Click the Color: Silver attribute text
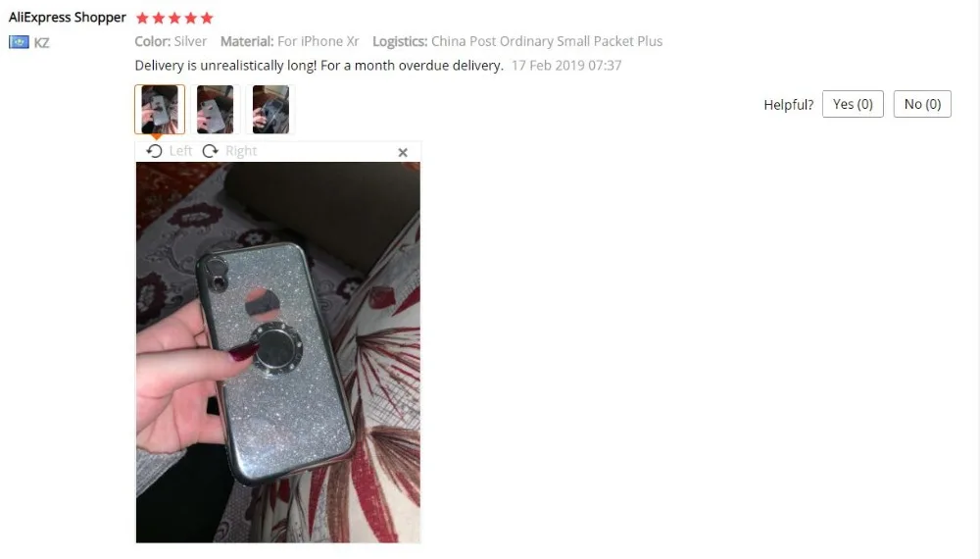Viewport: 980px width, 559px height. [171, 41]
